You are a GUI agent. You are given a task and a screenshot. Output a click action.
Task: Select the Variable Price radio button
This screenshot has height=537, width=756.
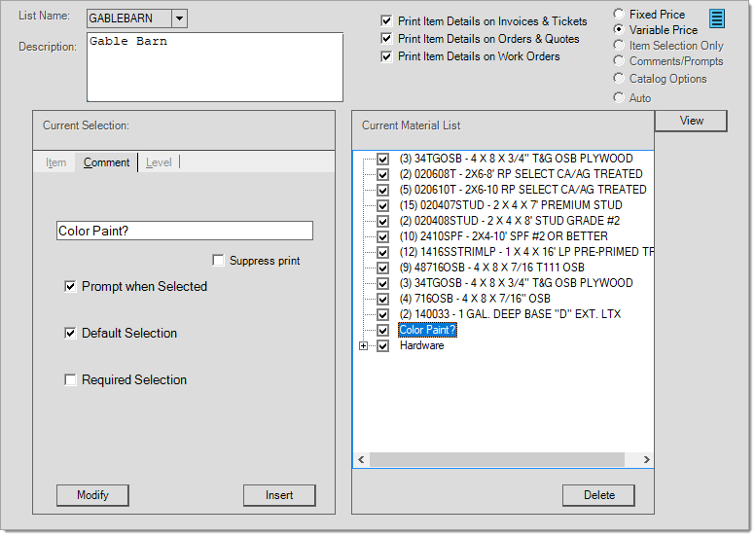pos(619,29)
